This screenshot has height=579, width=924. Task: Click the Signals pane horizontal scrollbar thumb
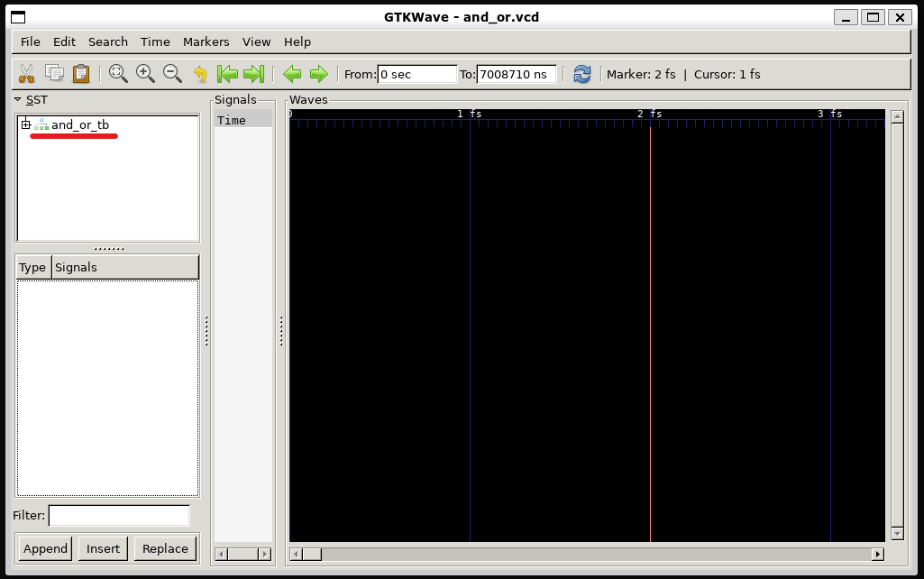tap(242, 555)
